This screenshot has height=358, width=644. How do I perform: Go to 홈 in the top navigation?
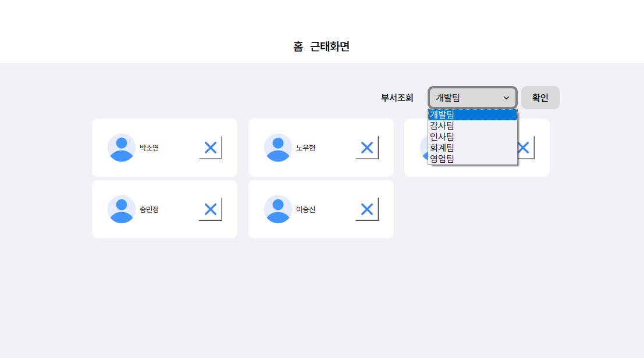click(298, 46)
